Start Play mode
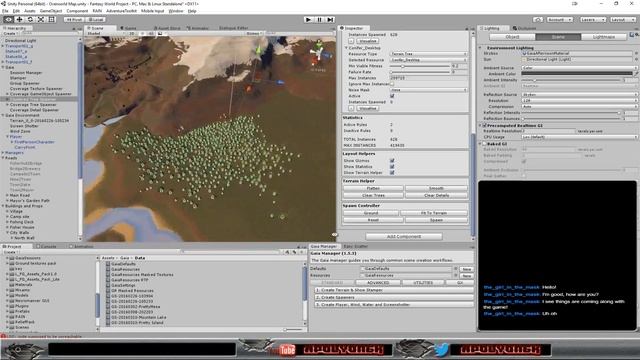The image size is (640, 360). pos(309,19)
